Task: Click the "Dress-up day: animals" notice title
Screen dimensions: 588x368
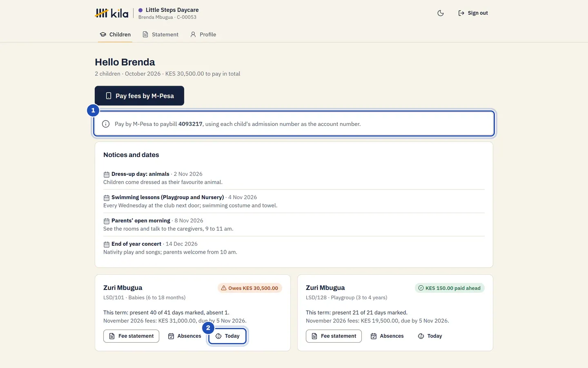Action: click(140, 174)
